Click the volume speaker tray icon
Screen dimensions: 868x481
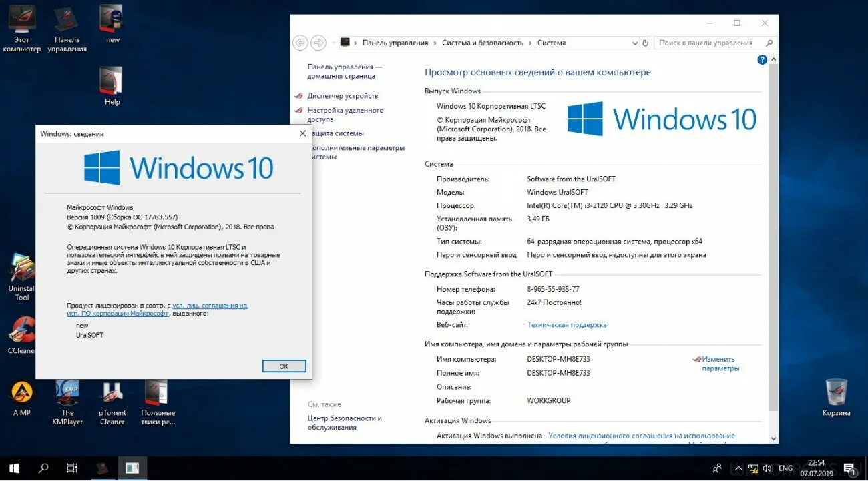[767, 468]
